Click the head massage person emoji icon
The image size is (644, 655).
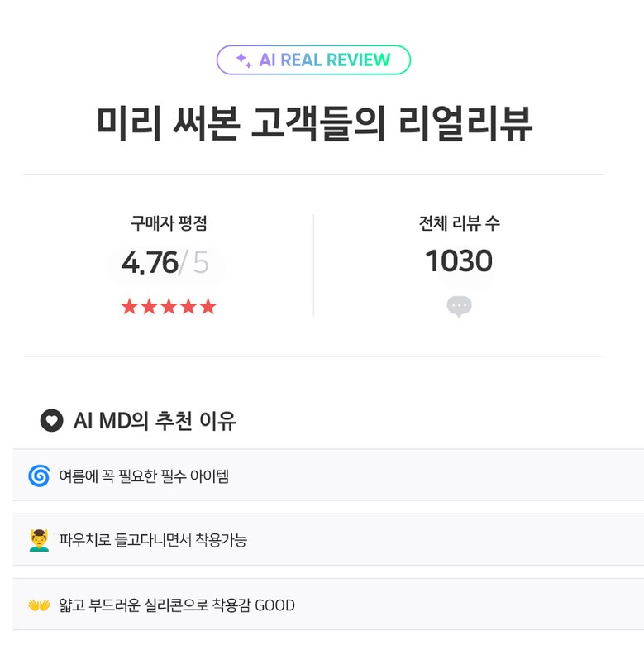(39, 540)
